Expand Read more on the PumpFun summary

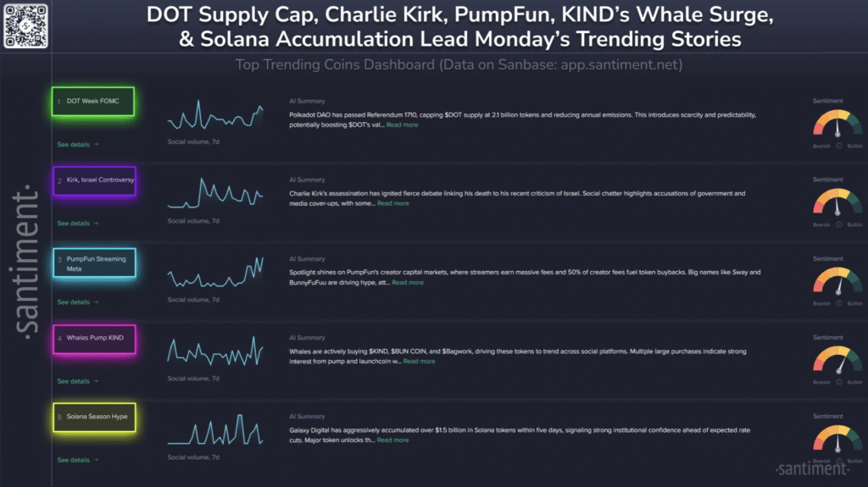coord(408,283)
